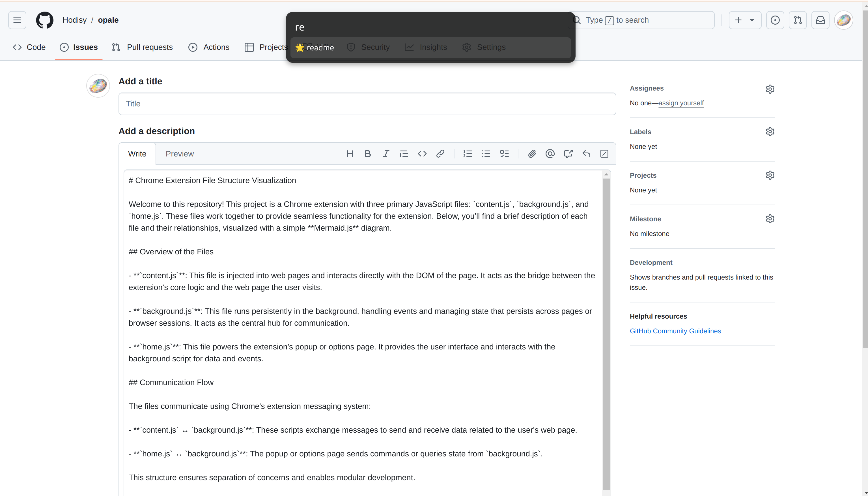Add a link using link icon
Image resolution: width=868 pixels, height=496 pixels.
[440, 154]
